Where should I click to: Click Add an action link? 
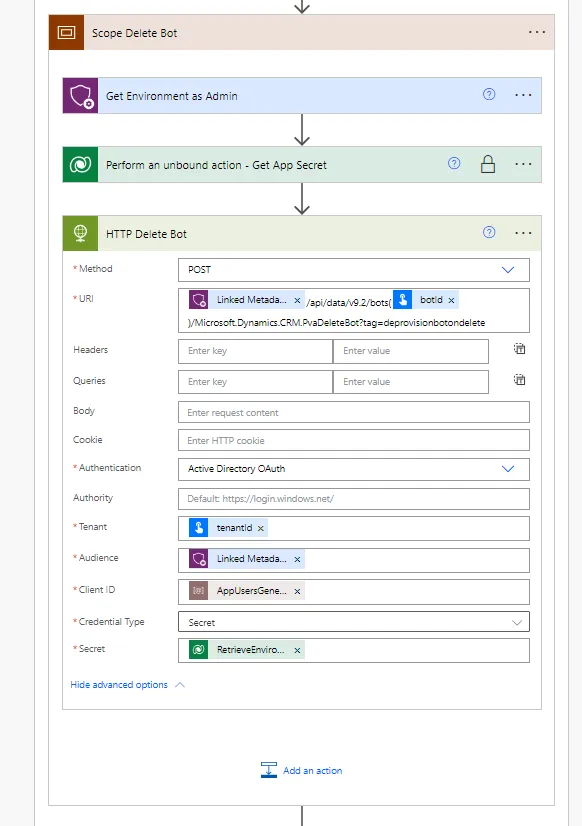312,771
